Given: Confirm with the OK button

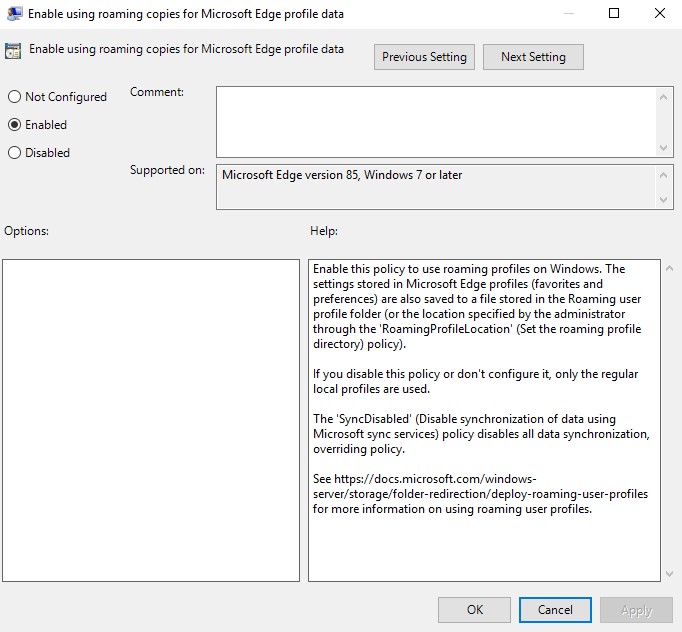Looking at the screenshot, I should [475, 610].
